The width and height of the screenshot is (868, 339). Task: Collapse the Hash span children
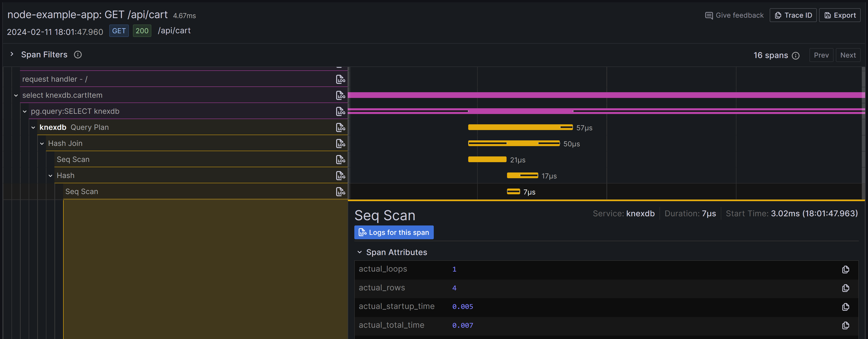point(51,176)
